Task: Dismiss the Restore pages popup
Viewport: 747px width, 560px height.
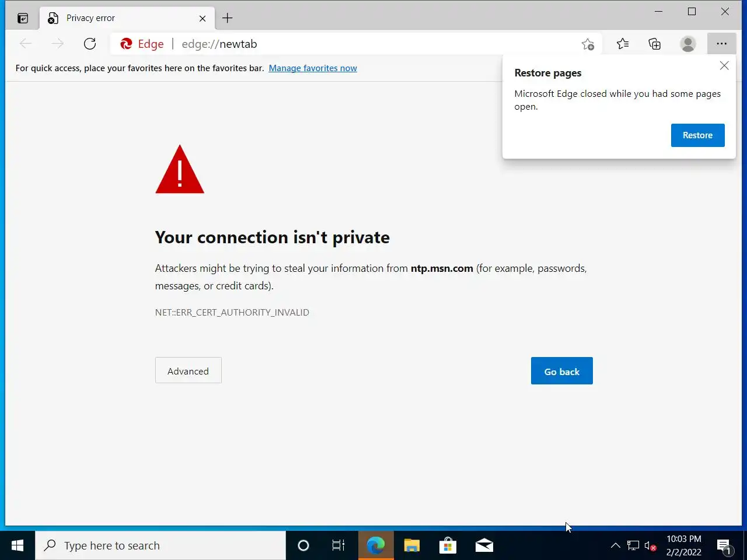Action: coord(724,66)
